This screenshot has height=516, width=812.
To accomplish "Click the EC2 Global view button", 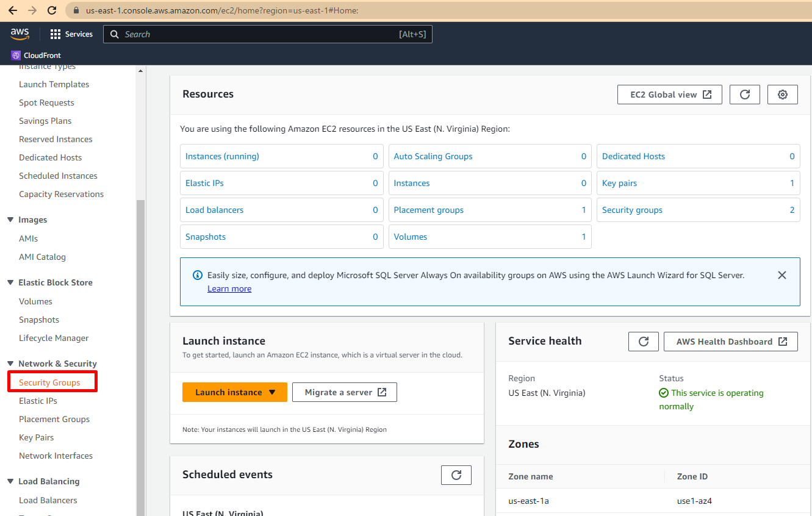I will click(670, 95).
